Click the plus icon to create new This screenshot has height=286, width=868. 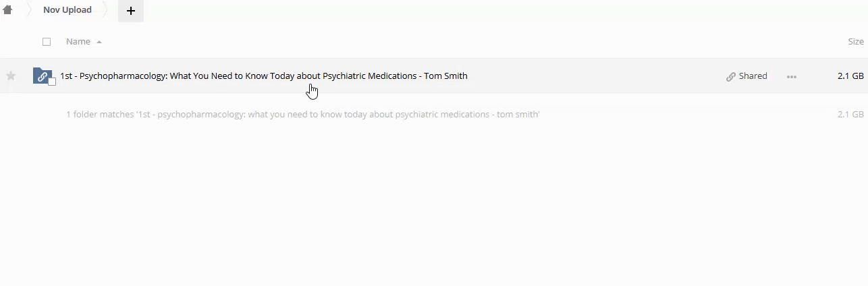pyautogui.click(x=131, y=11)
